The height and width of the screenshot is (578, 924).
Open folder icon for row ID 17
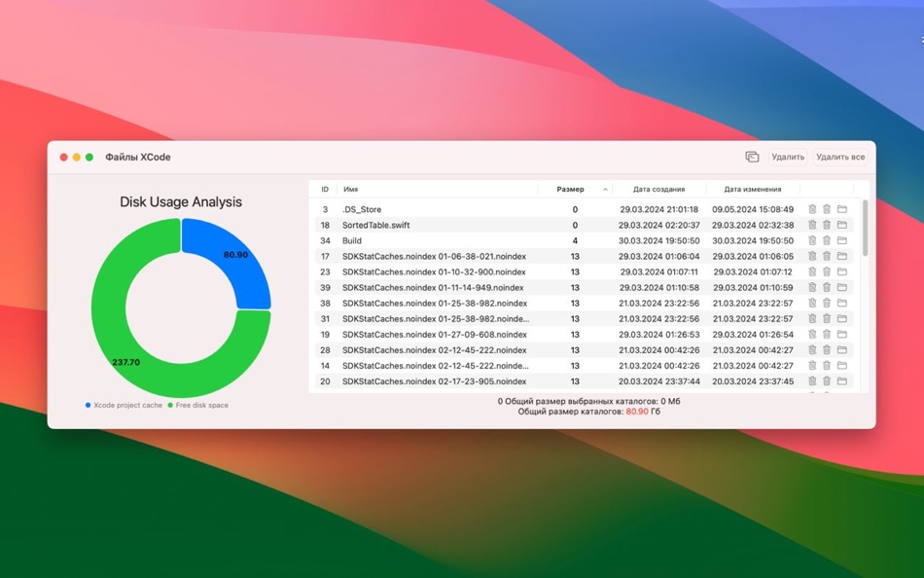pos(842,256)
